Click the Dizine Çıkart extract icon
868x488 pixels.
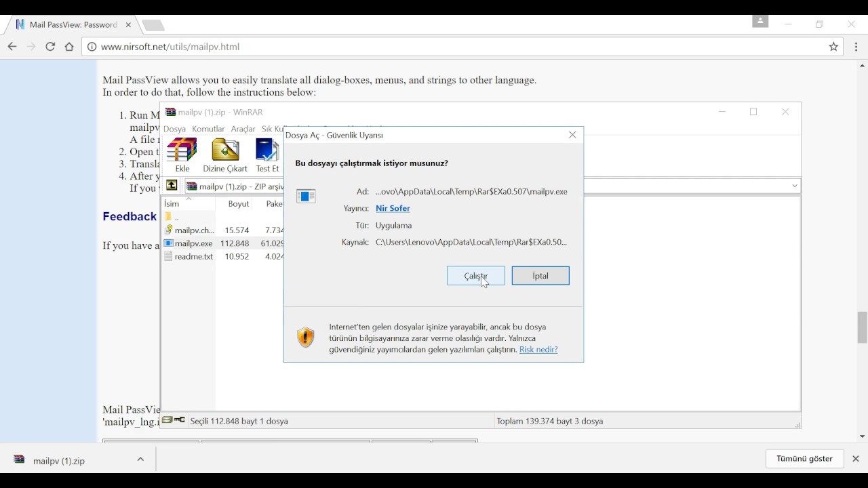coord(225,155)
